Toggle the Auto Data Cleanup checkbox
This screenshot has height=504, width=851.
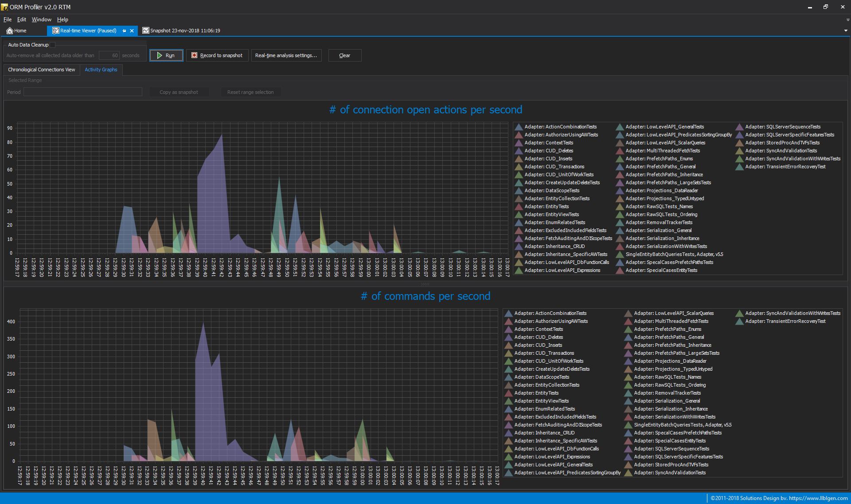click(x=53, y=45)
